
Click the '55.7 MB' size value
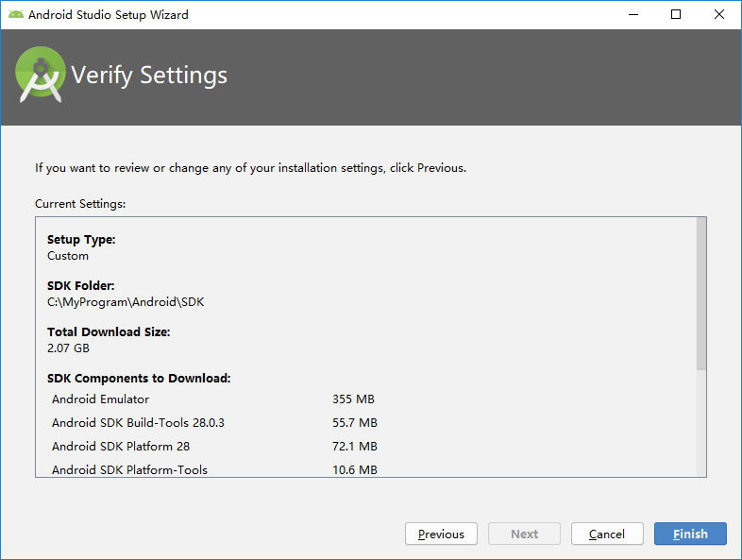pos(354,423)
